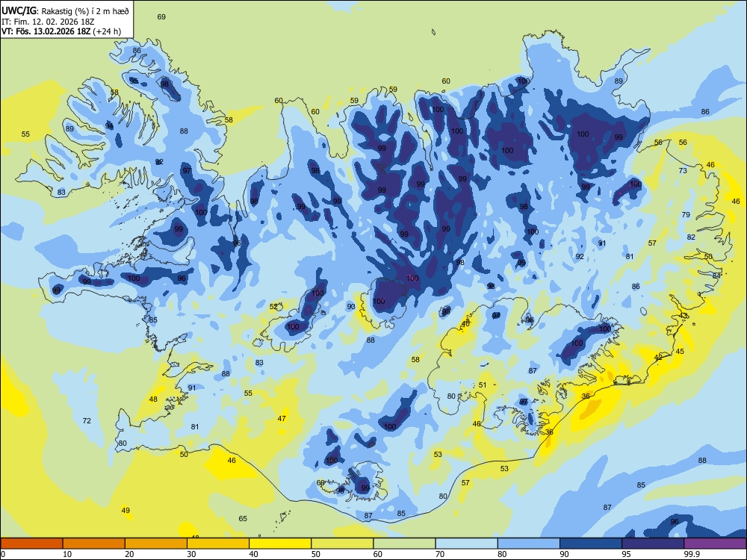Click the legend tick label '10' under the color bar
Screen dimensions: 747x560
pos(67,554)
